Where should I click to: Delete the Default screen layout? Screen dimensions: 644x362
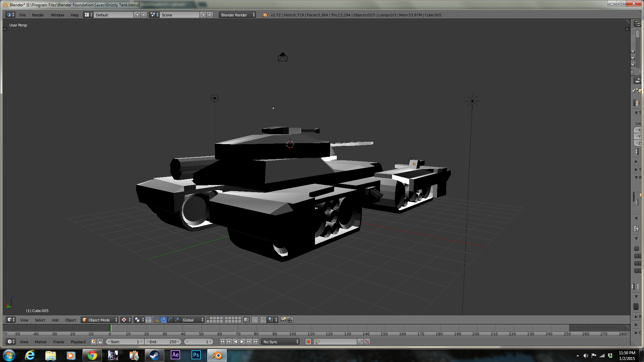pyautogui.click(x=144, y=15)
